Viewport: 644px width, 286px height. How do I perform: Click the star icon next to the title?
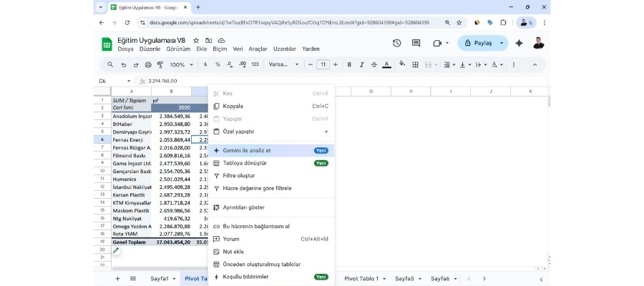[x=196, y=41]
